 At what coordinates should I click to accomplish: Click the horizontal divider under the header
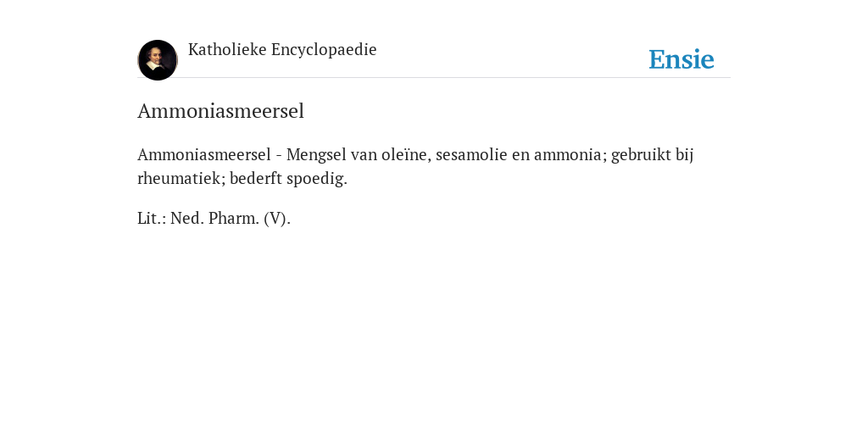click(434, 78)
